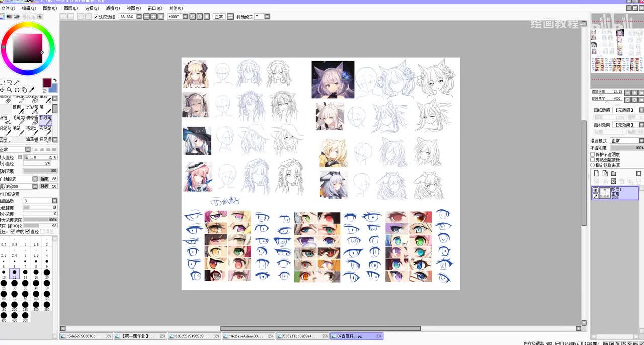This screenshot has height=345, width=644.
Task: Enable 剪贴图层蒙板 checkbox
Action: point(593,160)
